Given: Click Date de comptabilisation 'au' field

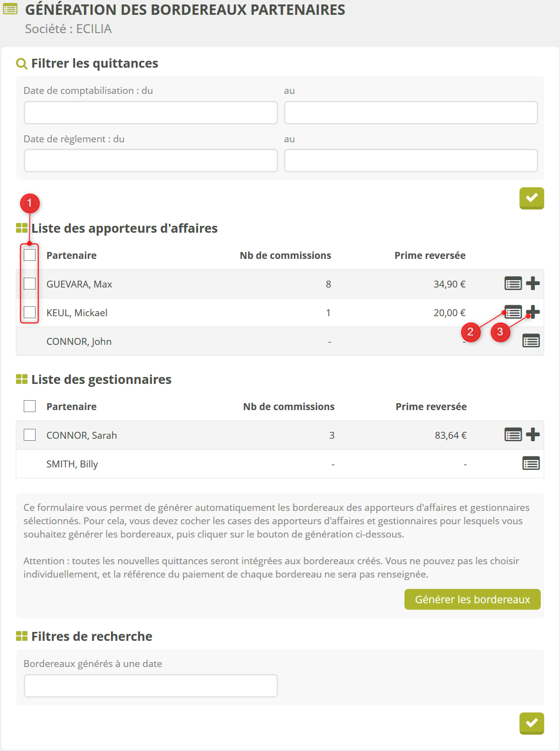Looking at the screenshot, I should click(x=411, y=113).
